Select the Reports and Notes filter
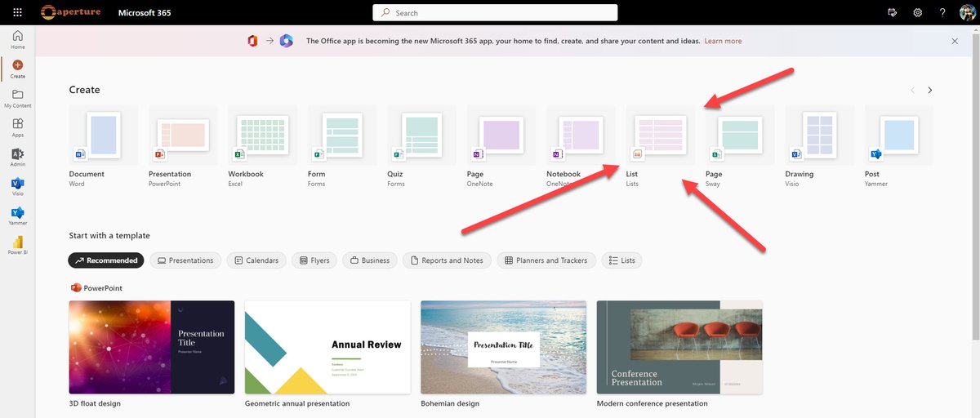This screenshot has height=418, width=980. click(x=447, y=260)
